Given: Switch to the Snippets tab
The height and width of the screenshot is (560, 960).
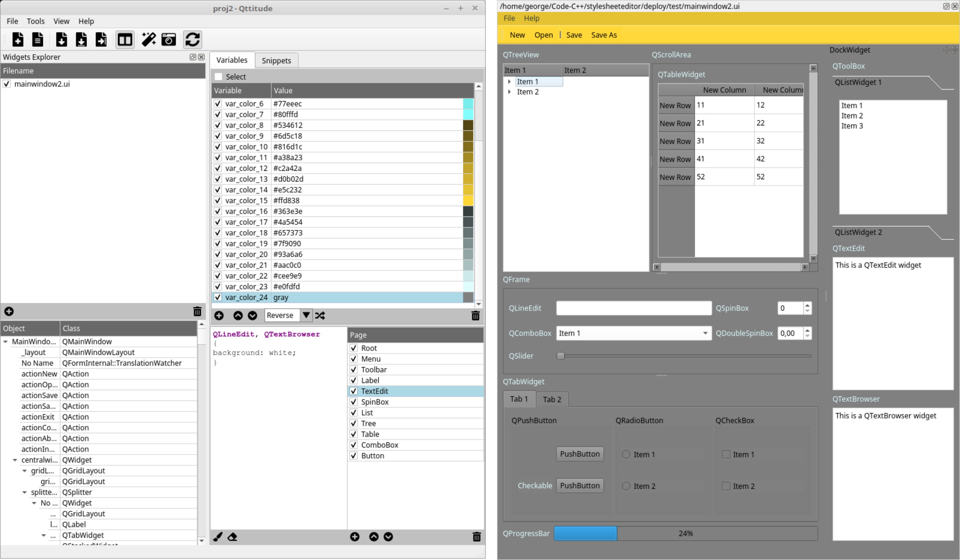Looking at the screenshot, I should 276,61.
